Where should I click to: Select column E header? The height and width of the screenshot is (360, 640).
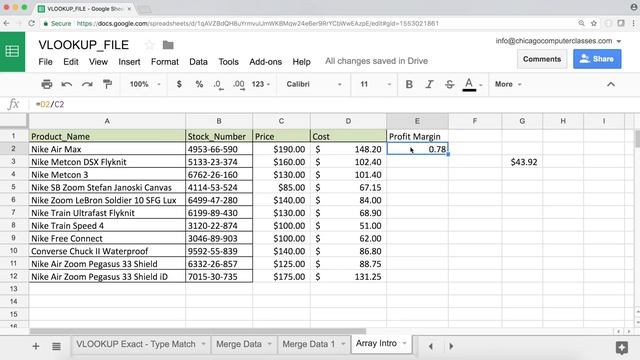[x=417, y=121]
